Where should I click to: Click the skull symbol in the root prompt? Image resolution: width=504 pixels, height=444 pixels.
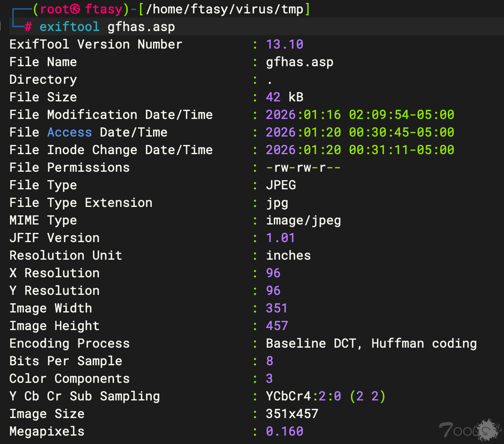[x=75, y=9]
